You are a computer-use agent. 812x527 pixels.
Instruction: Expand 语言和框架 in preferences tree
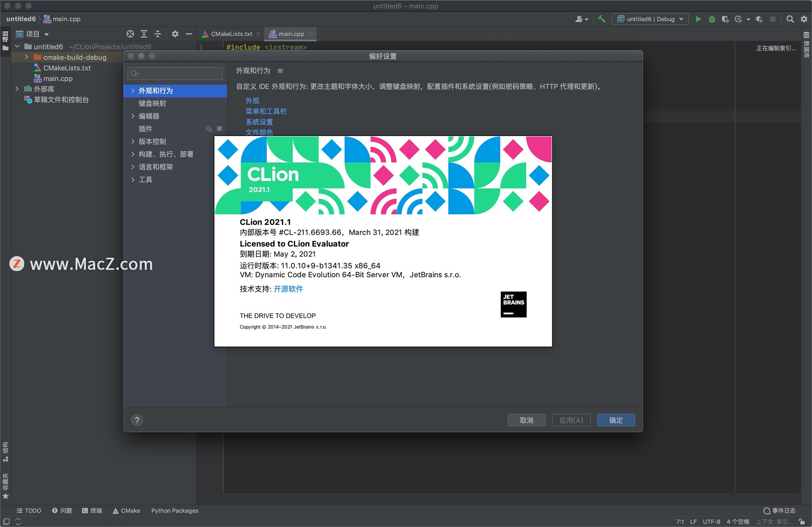pos(133,167)
